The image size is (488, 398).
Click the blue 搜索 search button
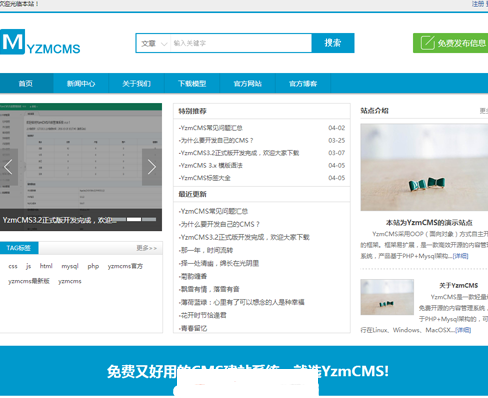pos(333,43)
